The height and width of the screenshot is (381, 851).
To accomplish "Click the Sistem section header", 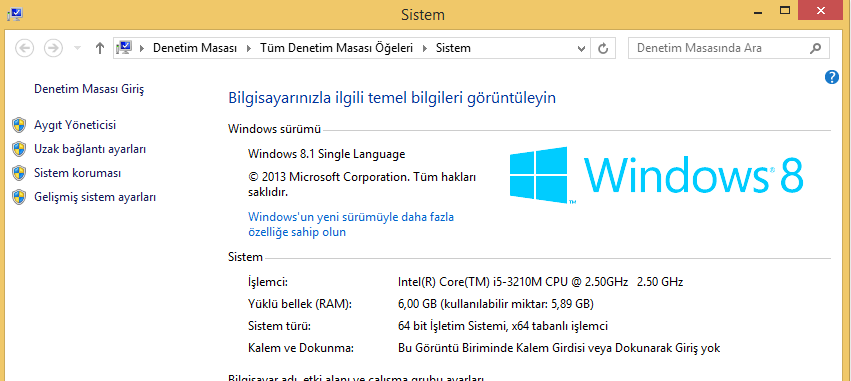I will pyautogui.click(x=245, y=257).
